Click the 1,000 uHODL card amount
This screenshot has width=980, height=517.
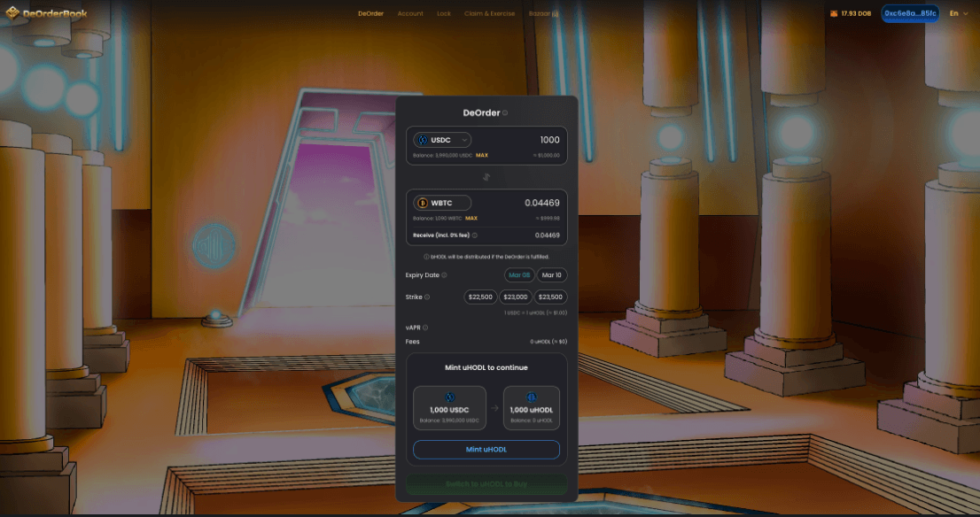click(532, 410)
